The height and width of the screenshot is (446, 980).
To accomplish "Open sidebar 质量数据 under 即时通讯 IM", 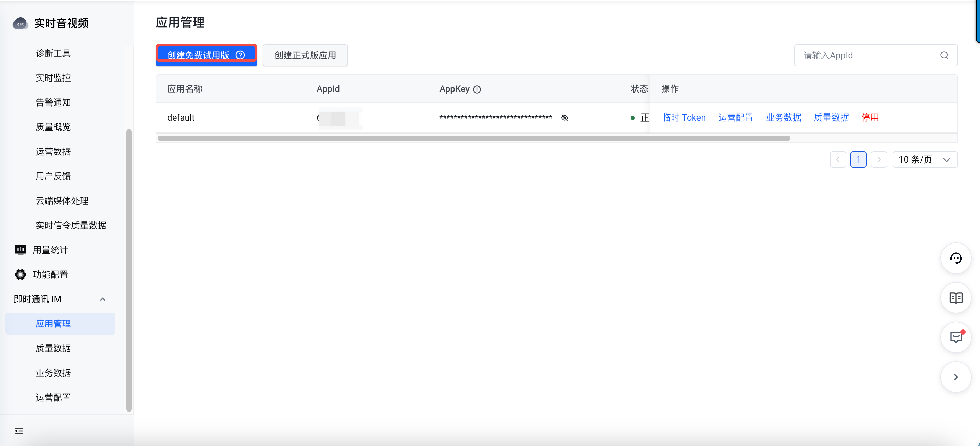I will click(x=53, y=348).
